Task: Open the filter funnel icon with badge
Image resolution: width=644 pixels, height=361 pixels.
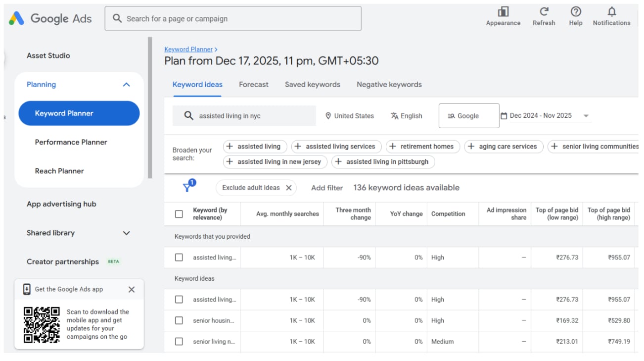Action: click(x=188, y=186)
